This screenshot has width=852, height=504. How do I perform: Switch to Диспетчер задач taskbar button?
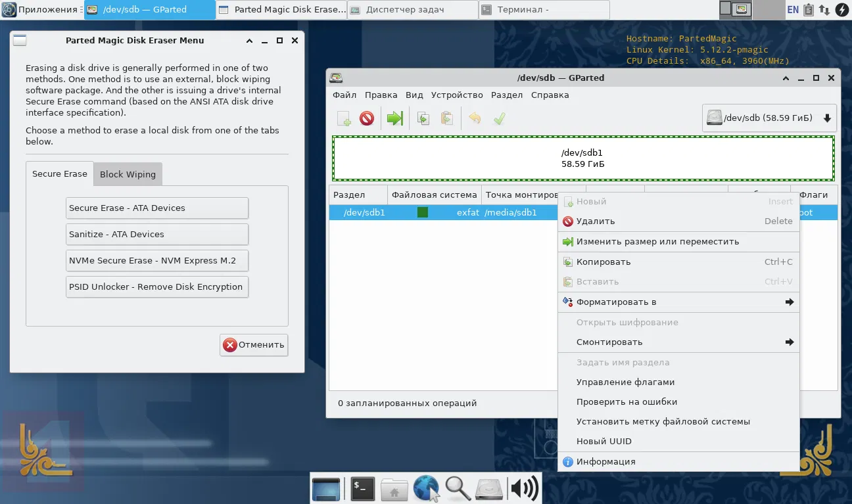tap(413, 10)
